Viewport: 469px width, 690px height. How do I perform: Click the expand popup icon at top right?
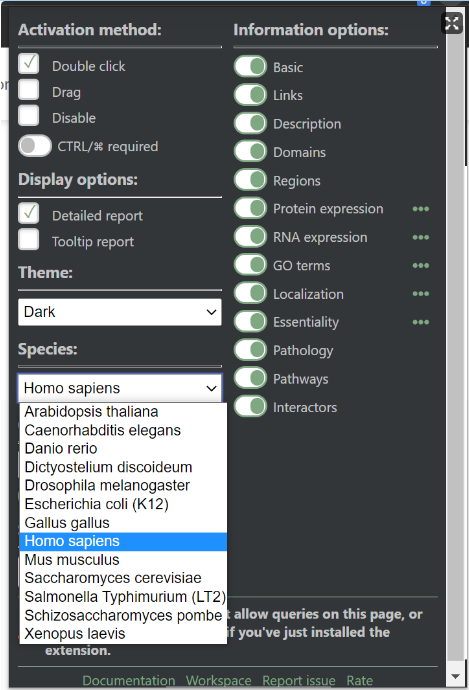(451, 23)
